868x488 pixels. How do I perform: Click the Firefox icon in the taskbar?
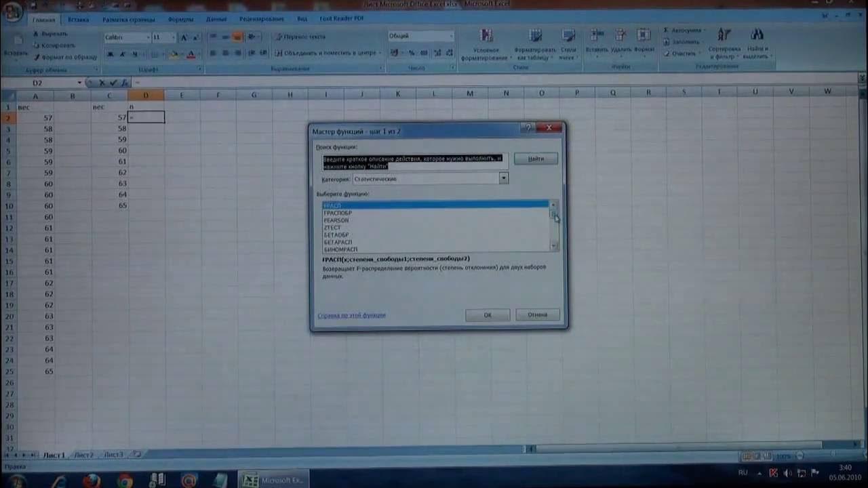click(x=91, y=480)
